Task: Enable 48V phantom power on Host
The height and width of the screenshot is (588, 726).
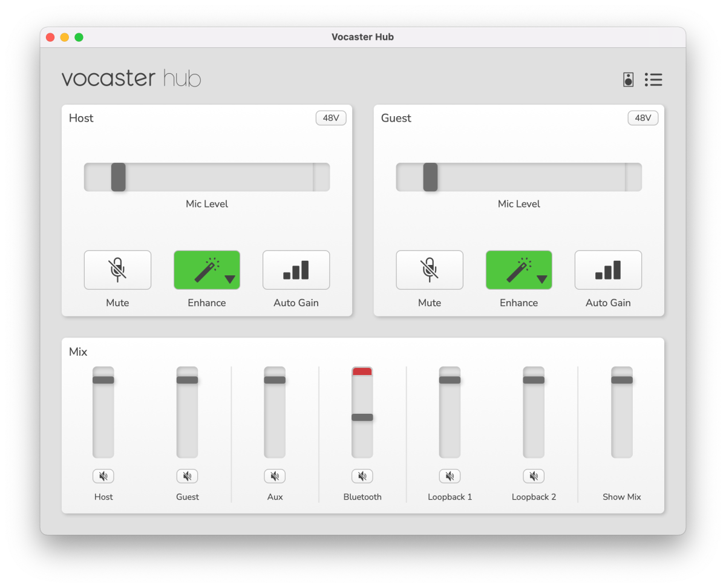Action: (x=331, y=118)
